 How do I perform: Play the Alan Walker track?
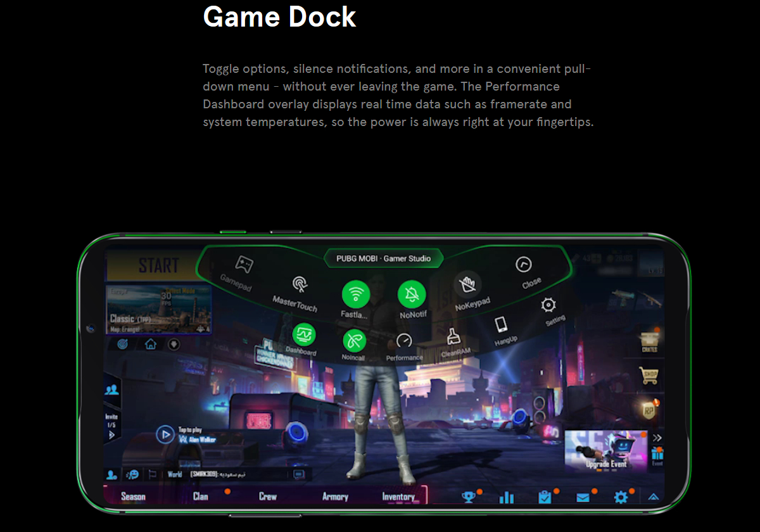pos(165,434)
